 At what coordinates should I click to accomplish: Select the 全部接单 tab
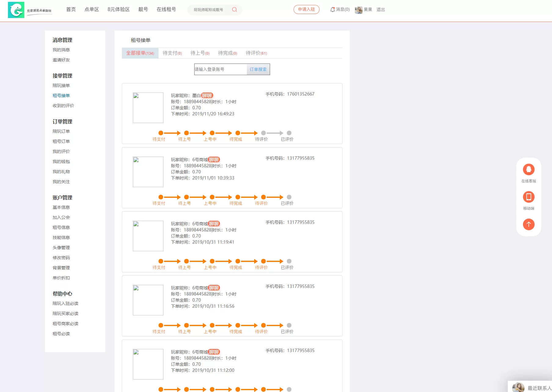pyautogui.click(x=140, y=53)
